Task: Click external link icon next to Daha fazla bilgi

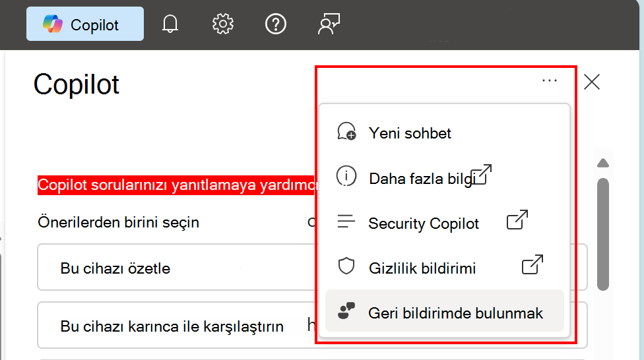Action: click(481, 175)
